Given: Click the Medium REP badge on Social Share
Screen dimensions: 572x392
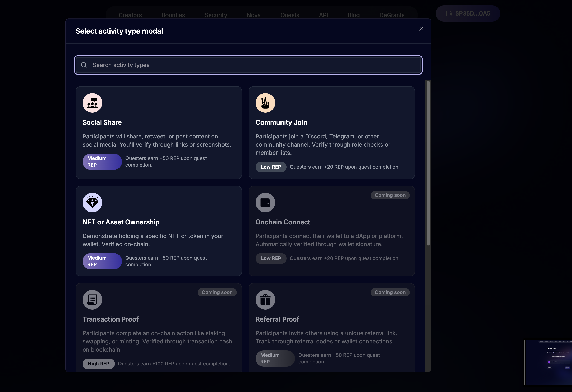Looking at the screenshot, I should (x=102, y=162).
